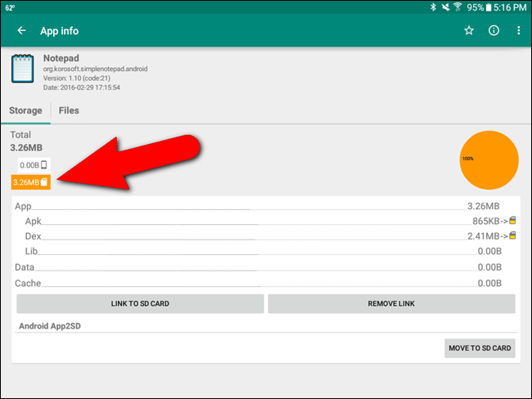The image size is (532, 399).
Task: Click the Notepad app icon
Action: point(22,69)
